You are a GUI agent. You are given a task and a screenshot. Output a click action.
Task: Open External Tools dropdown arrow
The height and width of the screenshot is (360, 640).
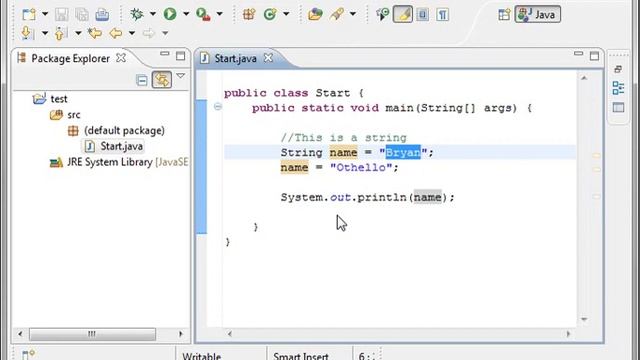tap(219, 14)
